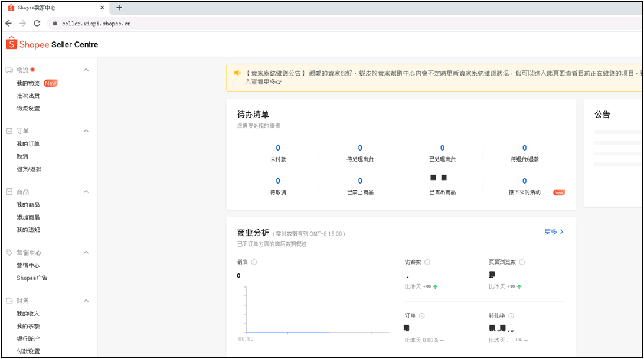Click the Shopee Seller Centre logo
Viewport: 644px width, 359px height.
point(52,44)
